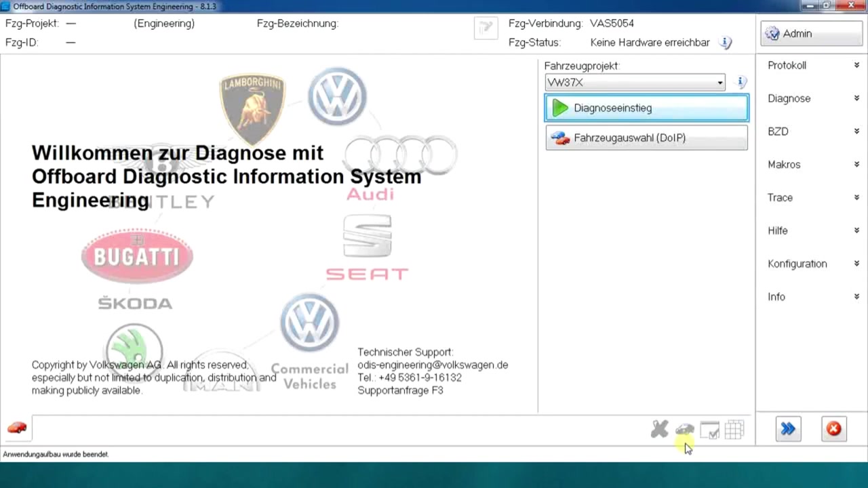Click the red X exit button
Screen dimensions: 868x488
click(x=833, y=429)
